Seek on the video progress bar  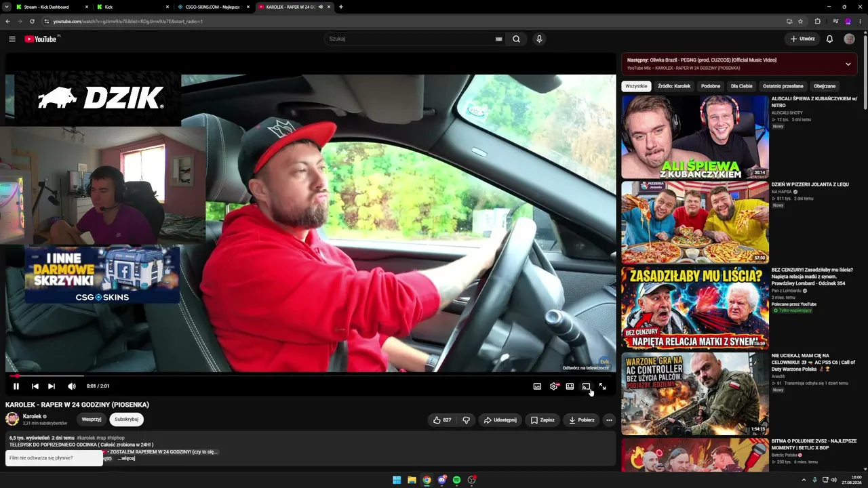coord(311,375)
